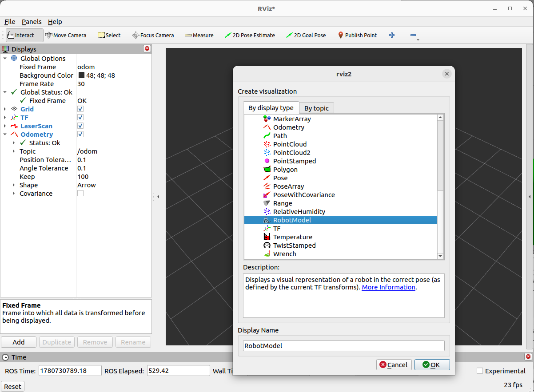Activate the Select tool

pos(109,35)
